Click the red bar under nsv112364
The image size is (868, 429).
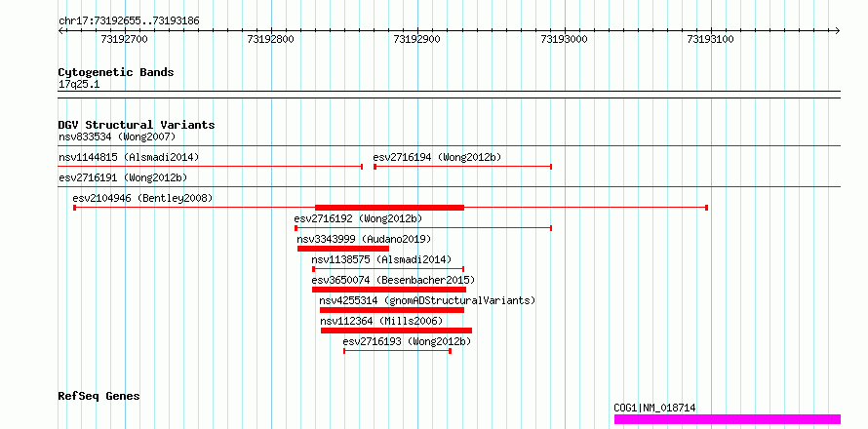tap(396, 331)
